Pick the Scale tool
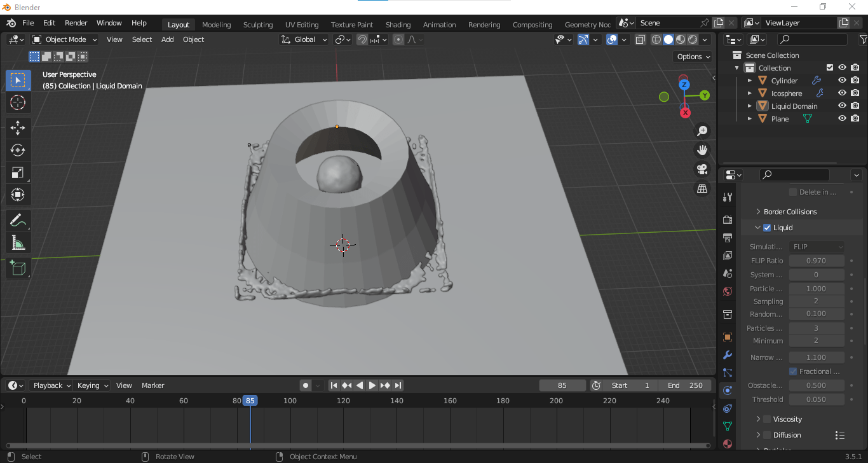868x463 pixels. (18, 172)
